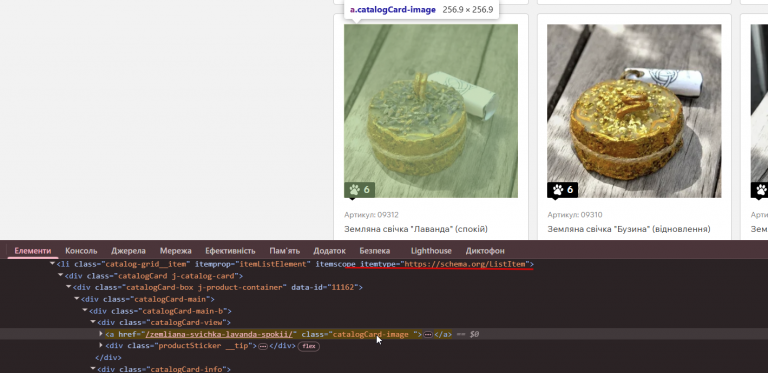This screenshot has width=768, height=373.
Task: Click the paw 6 sticker on Бузина image
Action: pos(562,190)
